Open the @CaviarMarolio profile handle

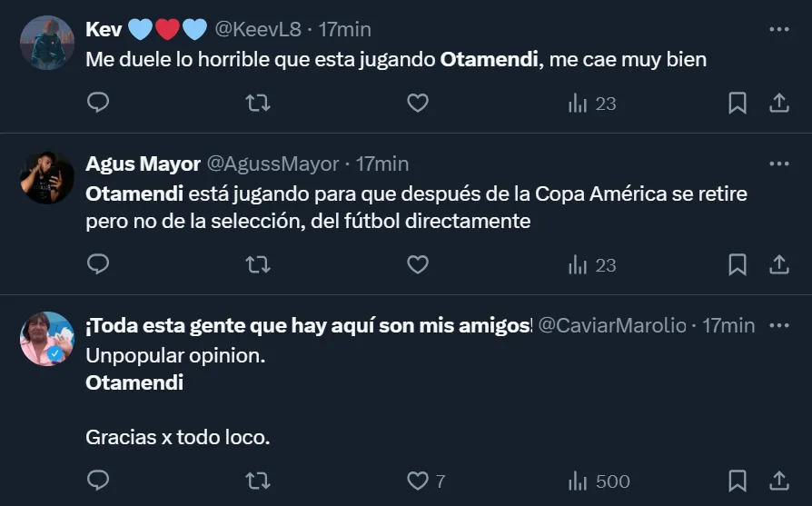(x=612, y=325)
